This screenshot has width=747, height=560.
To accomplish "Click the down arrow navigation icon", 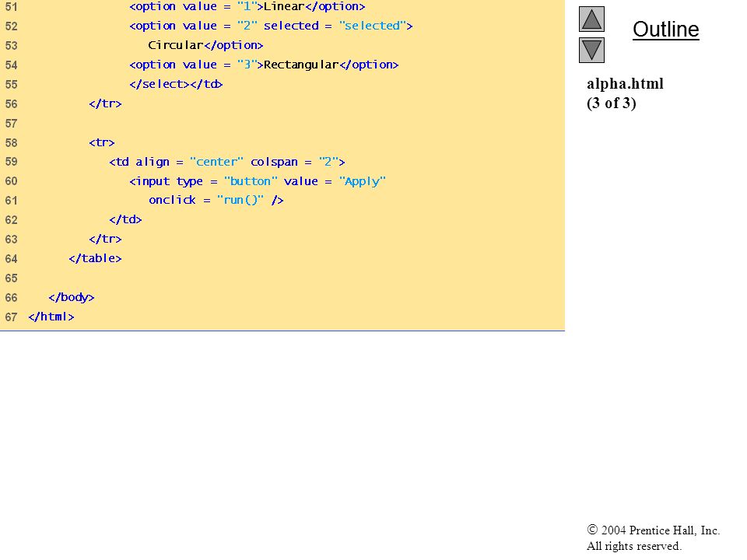I will [591, 50].
